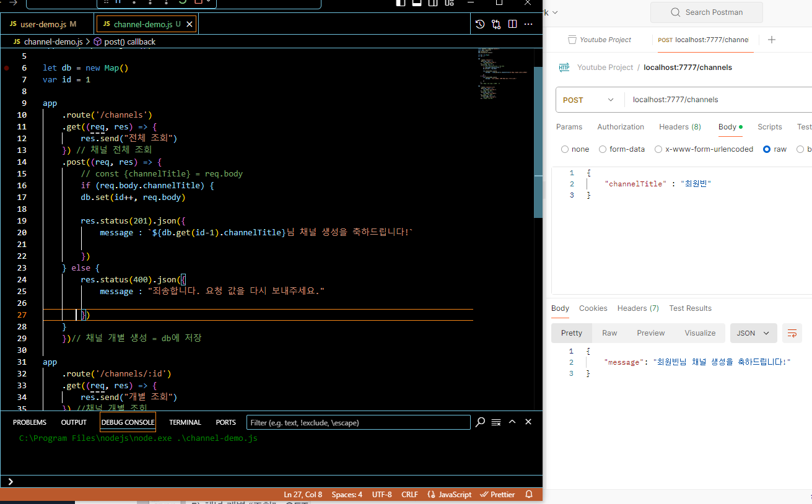Click the Prettier status bar item

497,495
